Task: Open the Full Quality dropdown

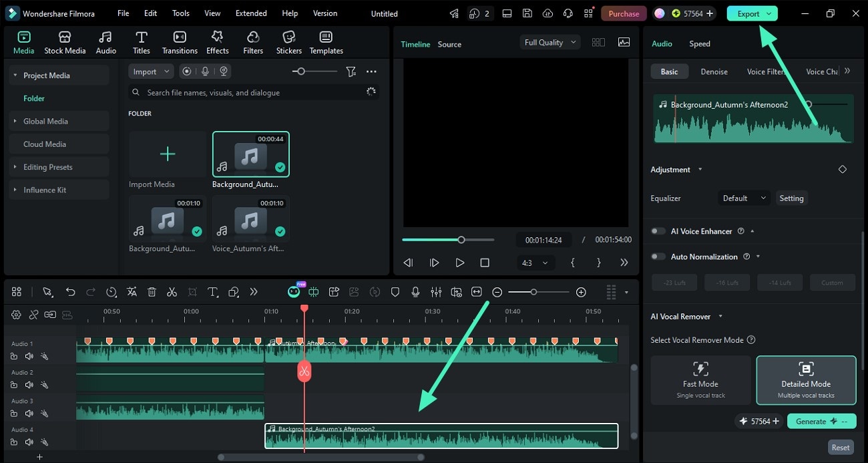Action: 550,42
